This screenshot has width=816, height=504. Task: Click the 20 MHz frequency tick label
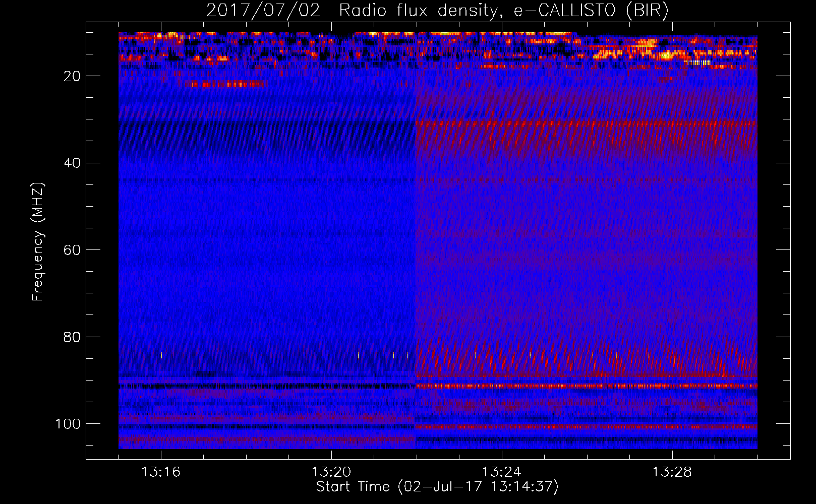click(x=72, y=76)
